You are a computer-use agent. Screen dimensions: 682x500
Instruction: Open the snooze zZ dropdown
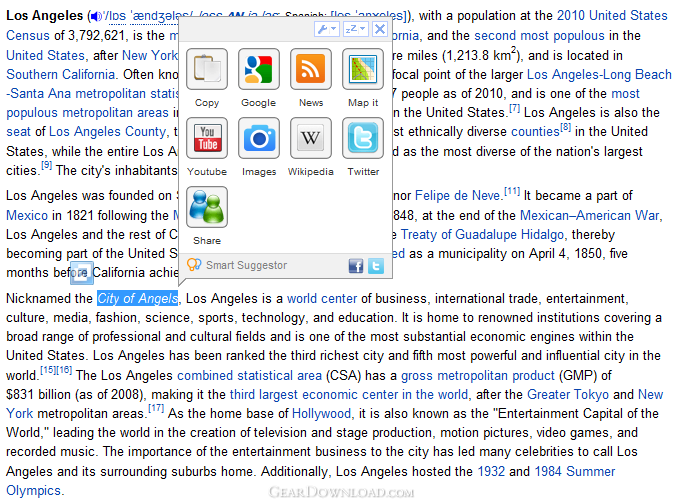pos(355,29)
